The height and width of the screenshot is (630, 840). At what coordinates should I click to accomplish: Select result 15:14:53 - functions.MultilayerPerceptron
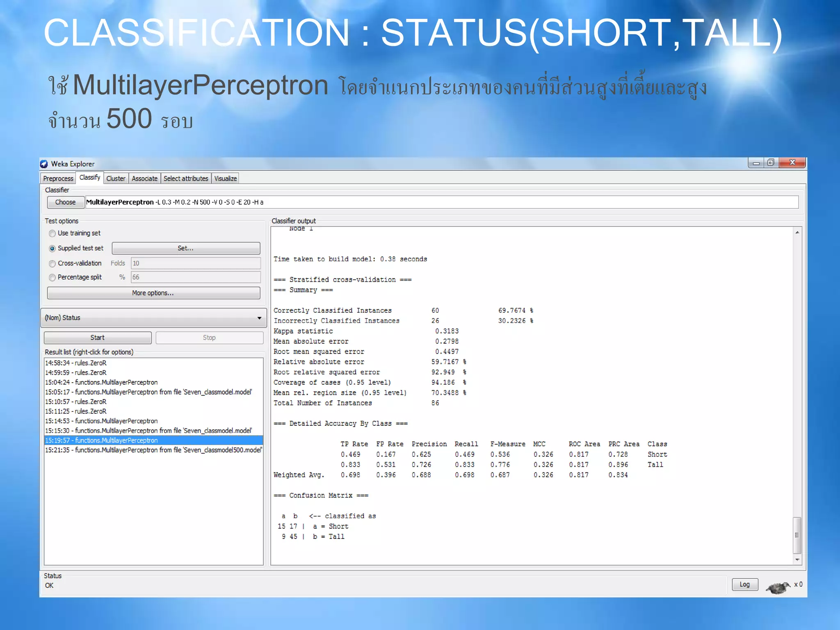click(153, 421)
